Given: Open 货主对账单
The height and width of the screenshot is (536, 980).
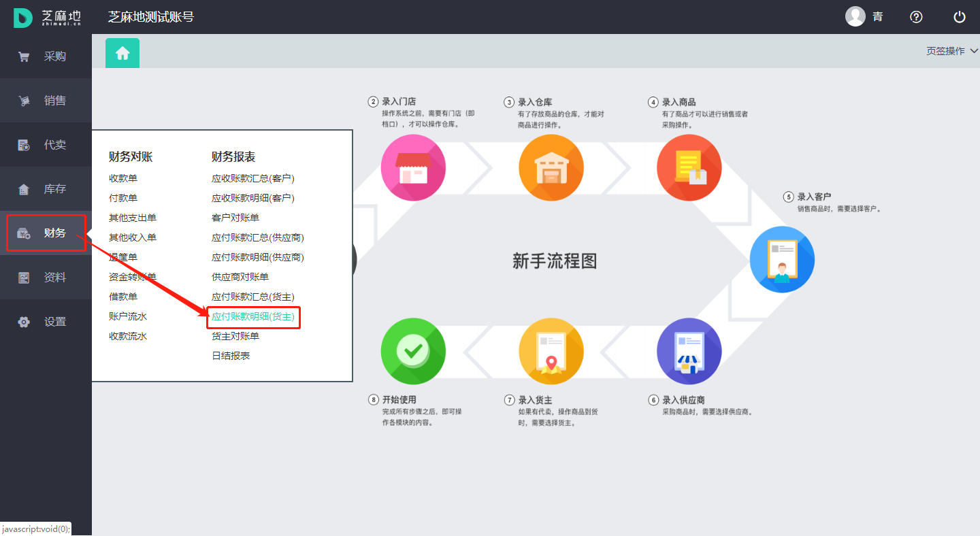Looking at the screenshot, I should point(235,336).
